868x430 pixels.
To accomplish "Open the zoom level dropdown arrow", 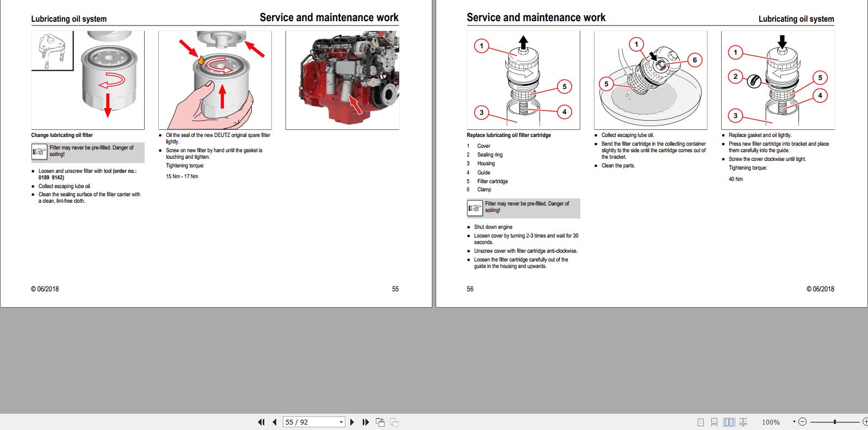I will click(794, 421).
